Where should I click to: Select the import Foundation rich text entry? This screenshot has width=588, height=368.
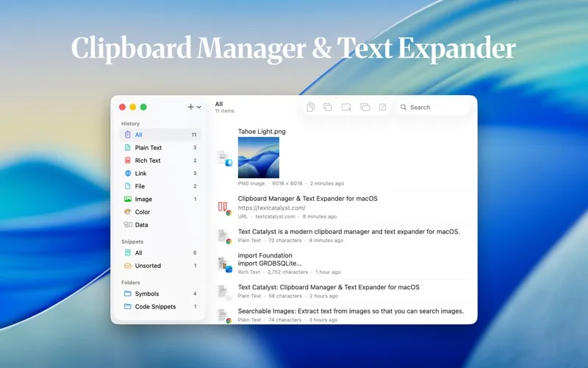(x=343, y=263)
